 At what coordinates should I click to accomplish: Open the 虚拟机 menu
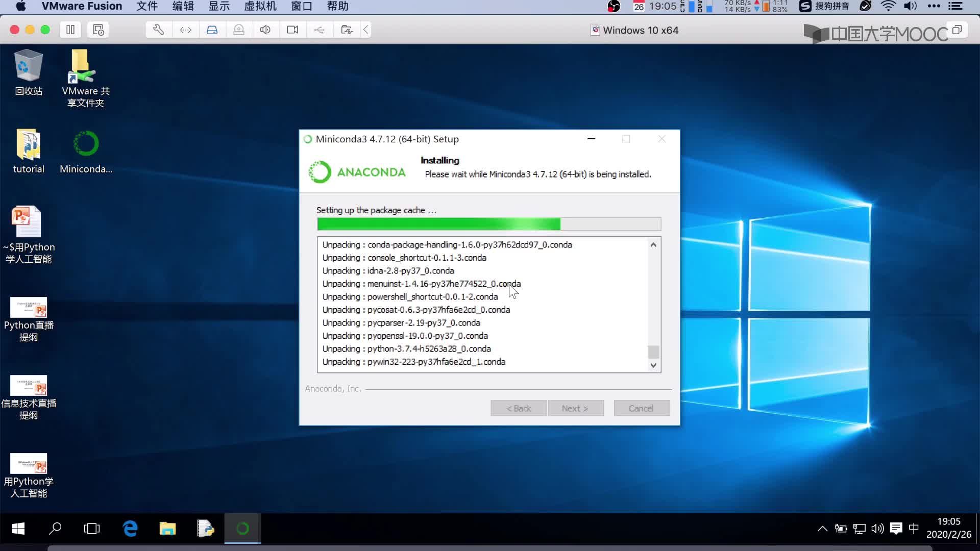(260, 6)
